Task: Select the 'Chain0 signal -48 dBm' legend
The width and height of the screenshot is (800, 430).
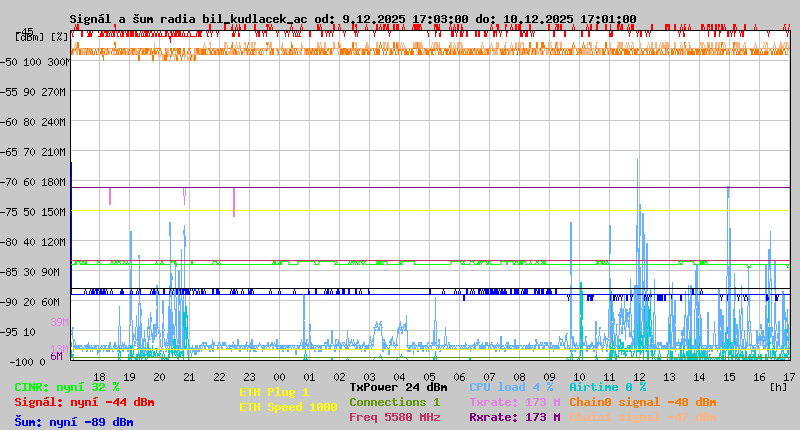Action: click(x=642, y=402)
